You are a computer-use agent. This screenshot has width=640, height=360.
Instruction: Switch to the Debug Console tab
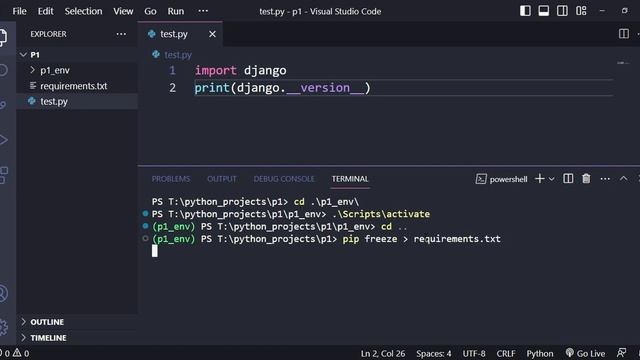pos(284,179)
